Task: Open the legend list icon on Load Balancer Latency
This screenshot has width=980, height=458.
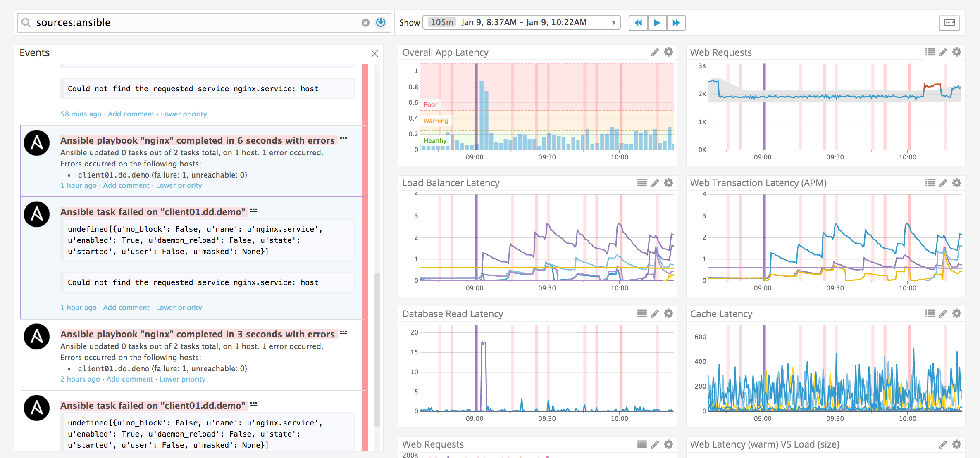Action: (x=641, y=183)
